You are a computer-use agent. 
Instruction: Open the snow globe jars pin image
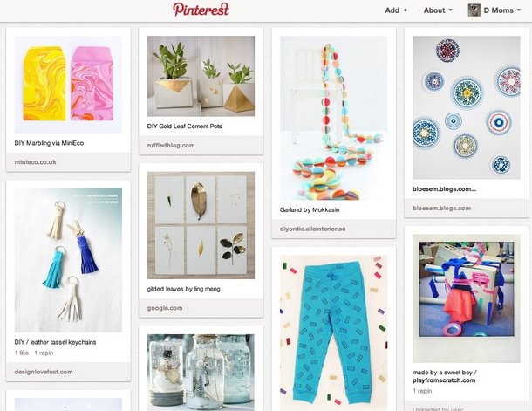(x=201, y=373)
